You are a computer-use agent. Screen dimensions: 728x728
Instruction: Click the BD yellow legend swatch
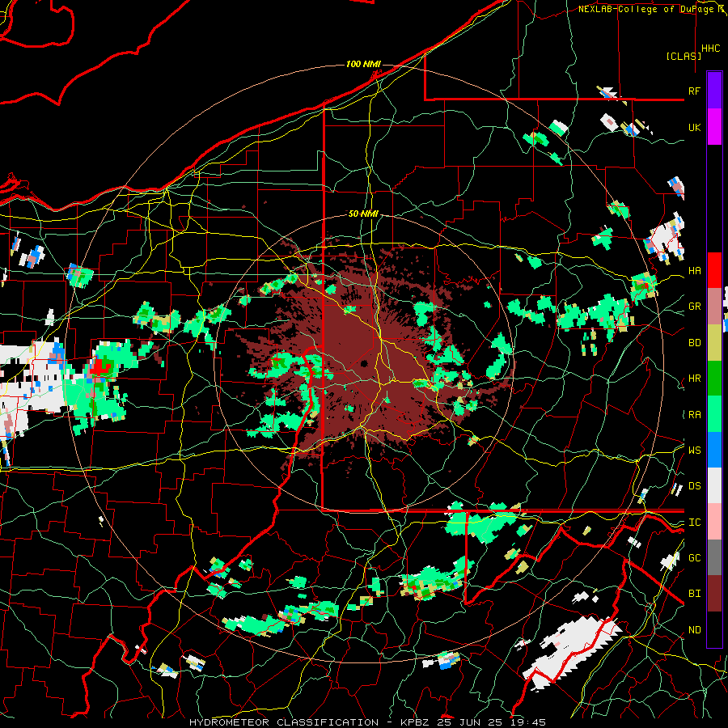[x=714, y=343]
